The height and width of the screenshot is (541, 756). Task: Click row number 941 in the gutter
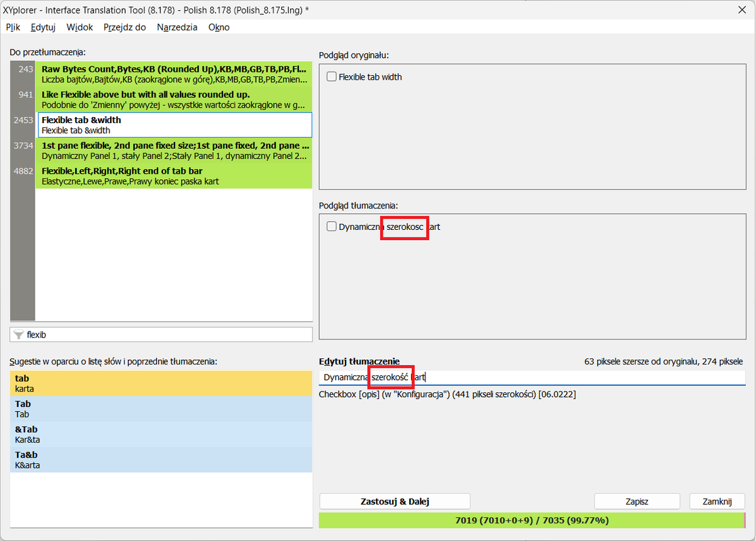26,95
